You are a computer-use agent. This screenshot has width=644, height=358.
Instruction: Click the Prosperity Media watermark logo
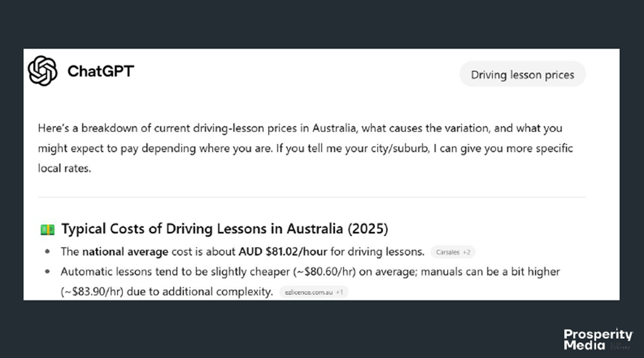597,339
